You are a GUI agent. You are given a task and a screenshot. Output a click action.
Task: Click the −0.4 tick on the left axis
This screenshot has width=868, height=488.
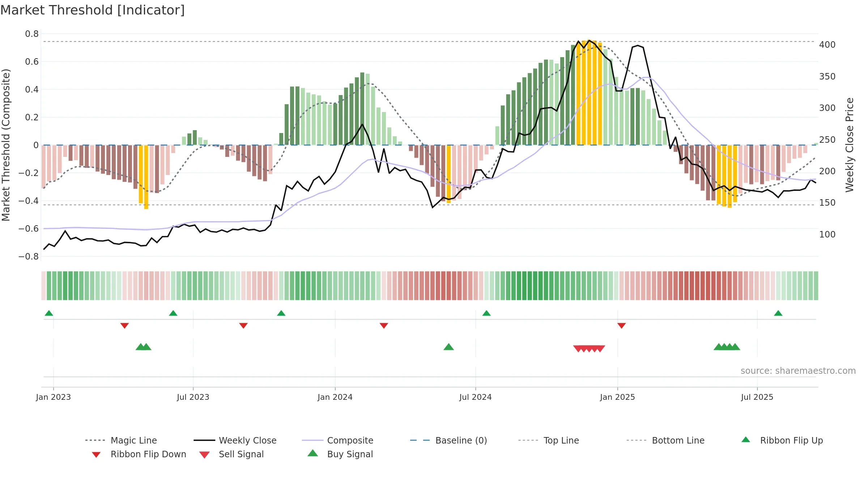click(29, 201)
